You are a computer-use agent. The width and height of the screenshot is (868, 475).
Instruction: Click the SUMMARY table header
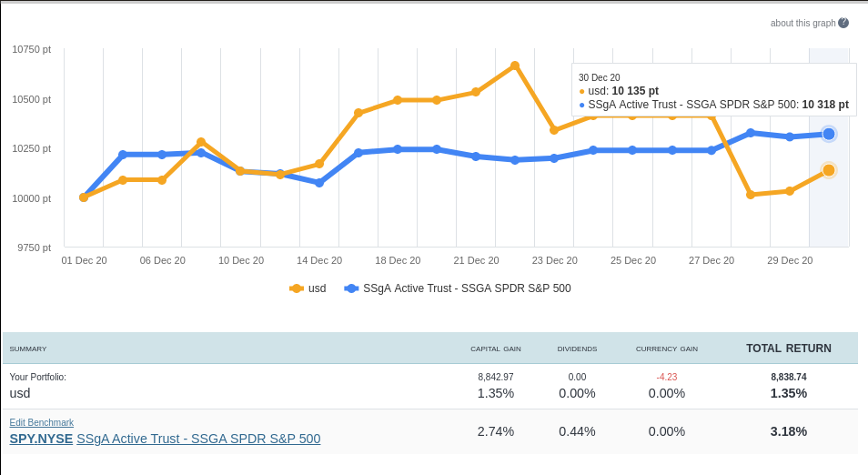click(x=28, y=349)
